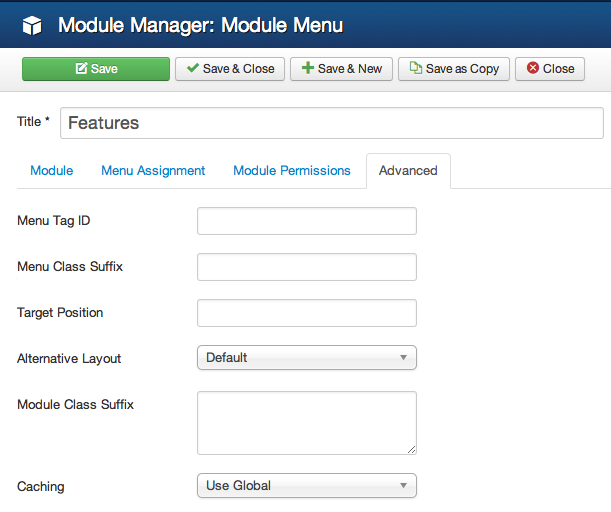Click inside the Module Class Suffix textarea
This screenshot has height=512, width=611.
pos(307,423)
